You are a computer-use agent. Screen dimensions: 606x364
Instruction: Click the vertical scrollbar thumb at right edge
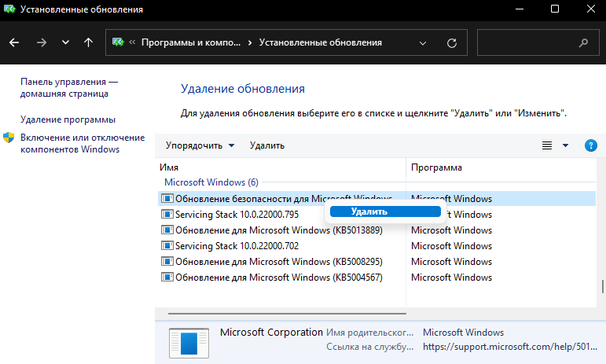(x=603, y=287)
